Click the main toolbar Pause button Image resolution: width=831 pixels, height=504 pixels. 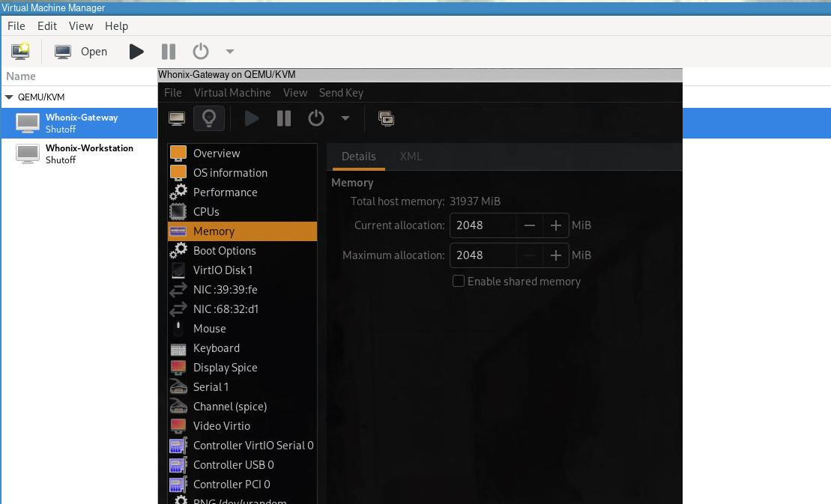169,52
